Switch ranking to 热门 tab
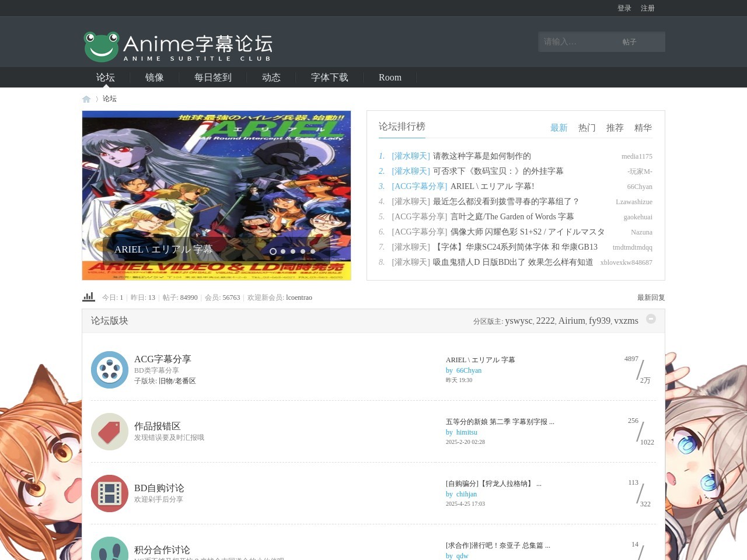Image resolution: width=747 pixels, height=560 pixels. tap(587, 128)
